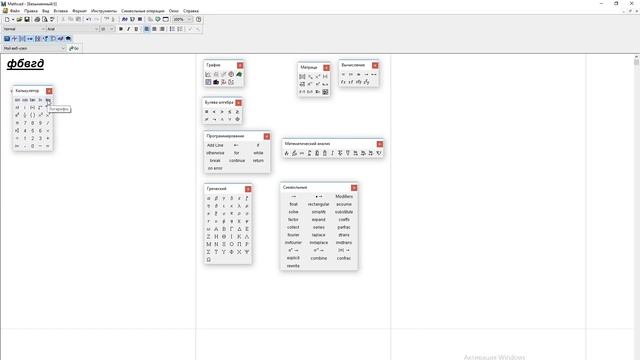
Task: Toggle underline formatting
Action: click(136, 29)
